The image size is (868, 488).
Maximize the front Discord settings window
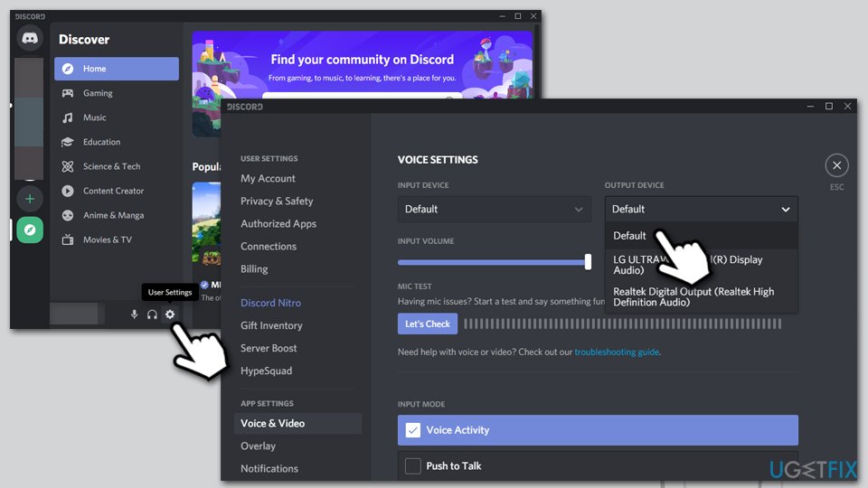(829, 106)
